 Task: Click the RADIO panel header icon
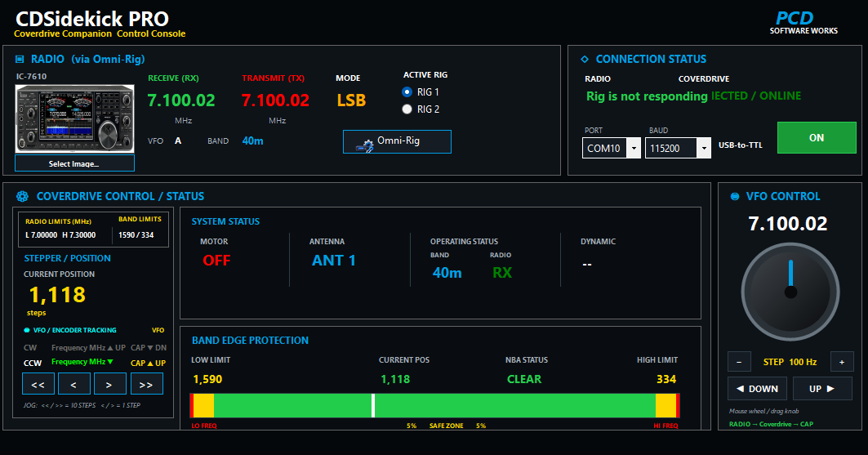(20, 60)
